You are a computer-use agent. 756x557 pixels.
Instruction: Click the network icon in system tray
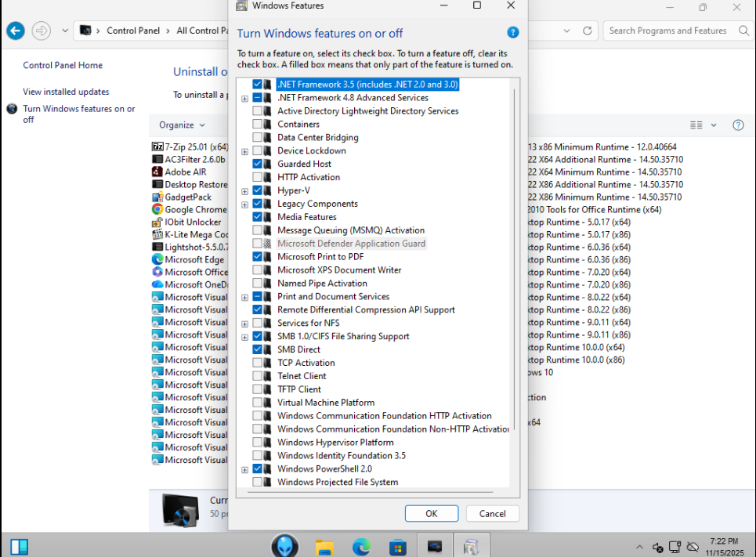point(675,547)
